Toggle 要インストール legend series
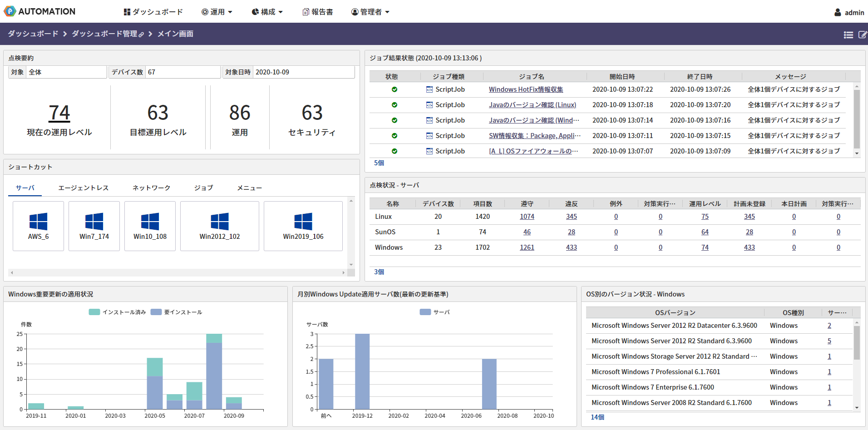The width and height of the screenshot is (868, 430). click(x=176, y=312)
